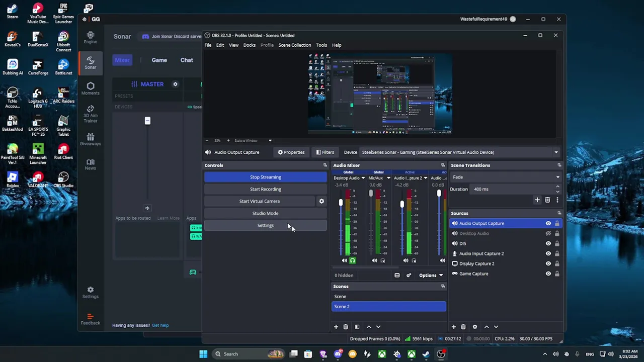Click the virtual camera settings gear in OBS
Viewport: 644px width, 362px height.
click(321, 201)
